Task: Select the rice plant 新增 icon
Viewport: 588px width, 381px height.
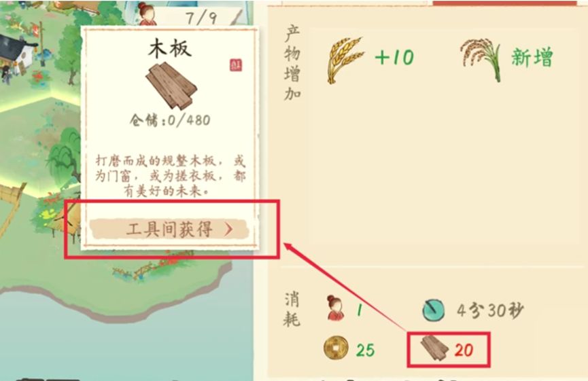Action: 481,60
